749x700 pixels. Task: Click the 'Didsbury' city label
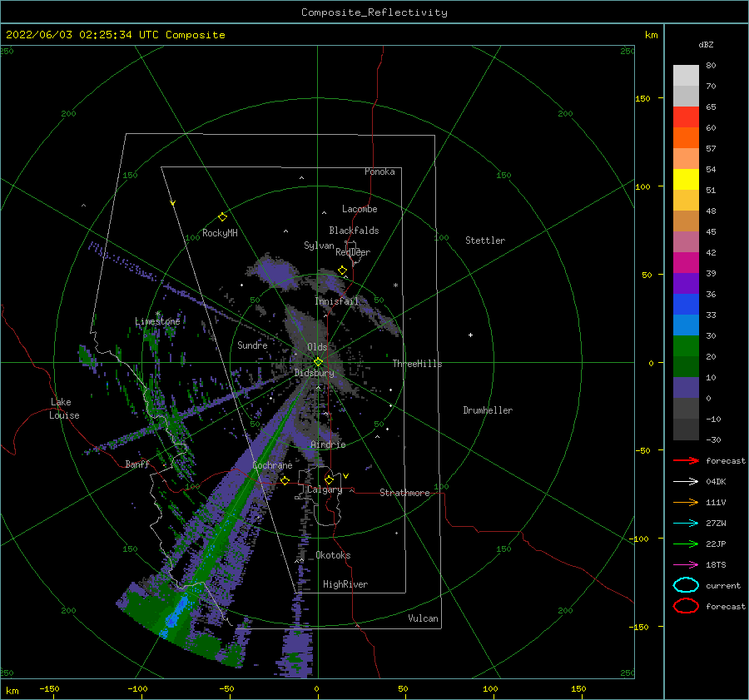tap(314, 373)
